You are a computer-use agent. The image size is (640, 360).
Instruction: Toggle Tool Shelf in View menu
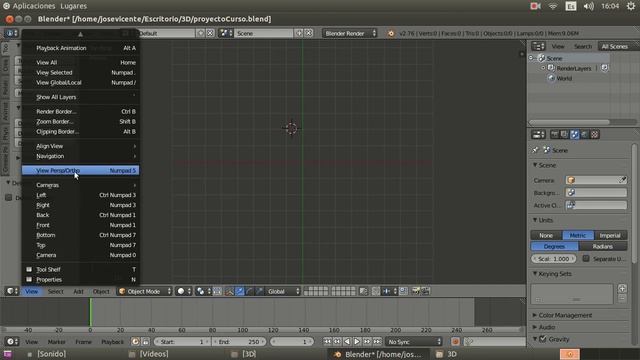80,270
